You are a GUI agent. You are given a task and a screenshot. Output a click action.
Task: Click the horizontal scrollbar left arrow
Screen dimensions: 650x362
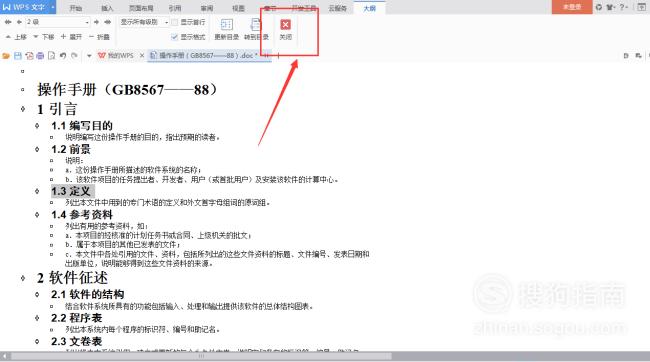[5, 356]
